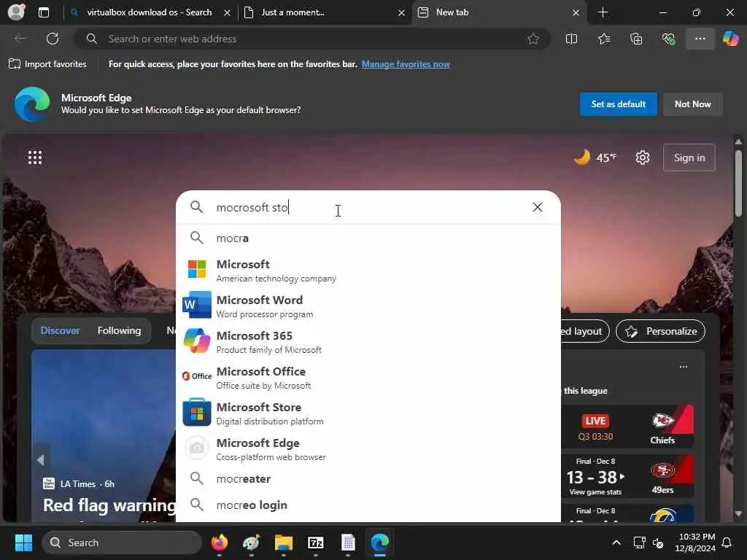This screenshot has height=560, width=747.
Task: Open Split screen icon
Action: click(571, 39)
